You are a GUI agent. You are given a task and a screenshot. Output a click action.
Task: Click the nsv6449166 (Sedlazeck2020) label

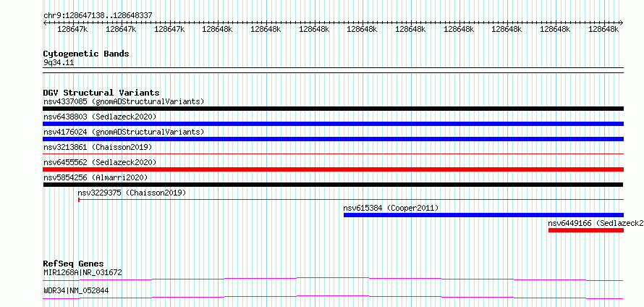596,223
